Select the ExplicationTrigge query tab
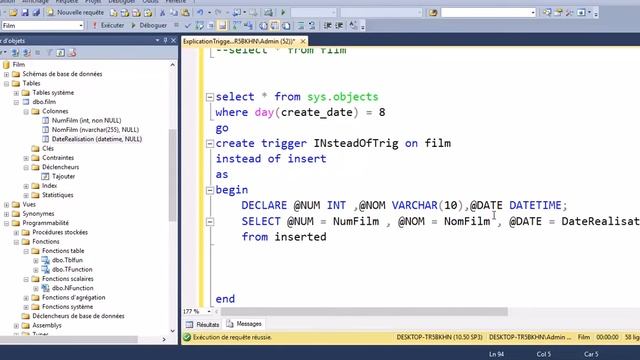640x360 pixels. 239,41
